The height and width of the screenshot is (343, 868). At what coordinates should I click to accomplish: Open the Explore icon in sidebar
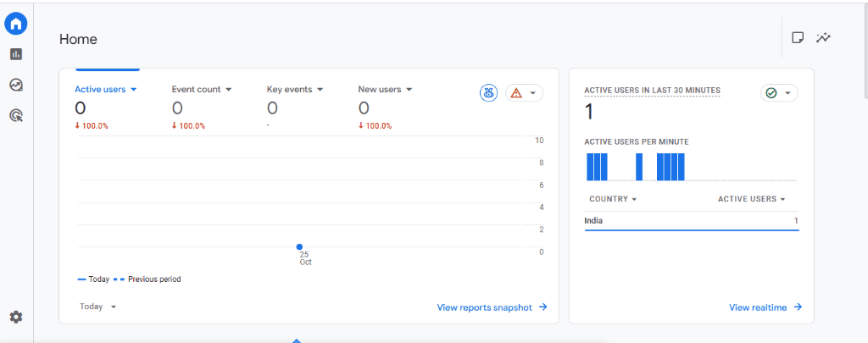point(16,85)
